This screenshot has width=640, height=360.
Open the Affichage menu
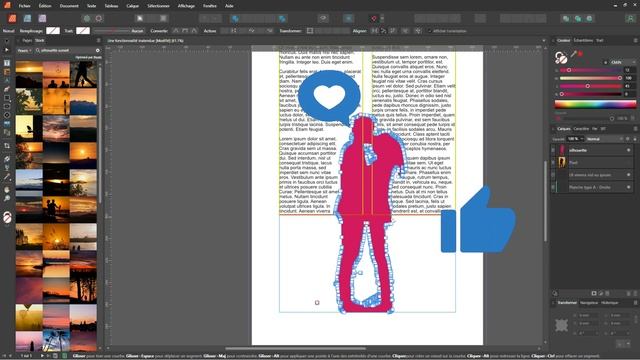coord(186,6)
